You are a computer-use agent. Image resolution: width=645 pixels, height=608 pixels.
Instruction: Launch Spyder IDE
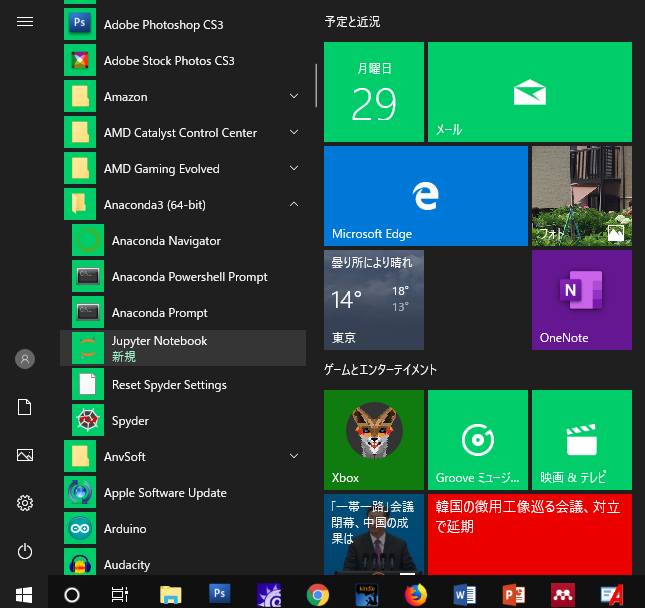[x=184, y=421]
